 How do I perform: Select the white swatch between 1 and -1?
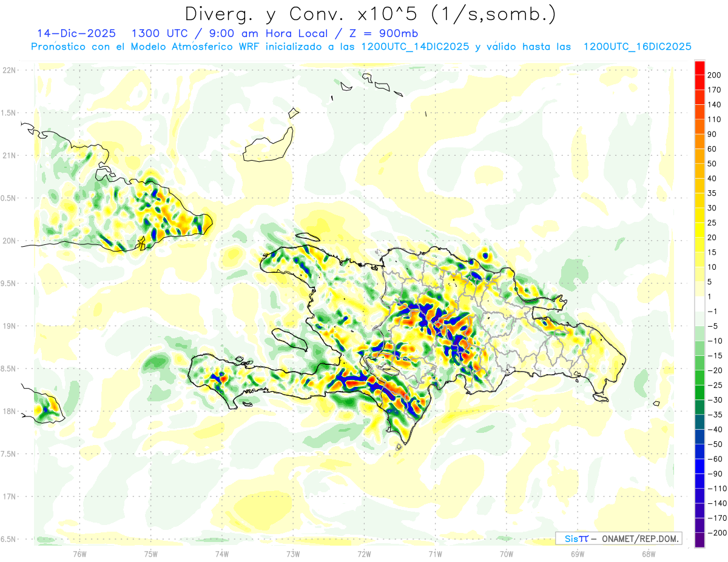pyautogui.click(x=699, y=304)
